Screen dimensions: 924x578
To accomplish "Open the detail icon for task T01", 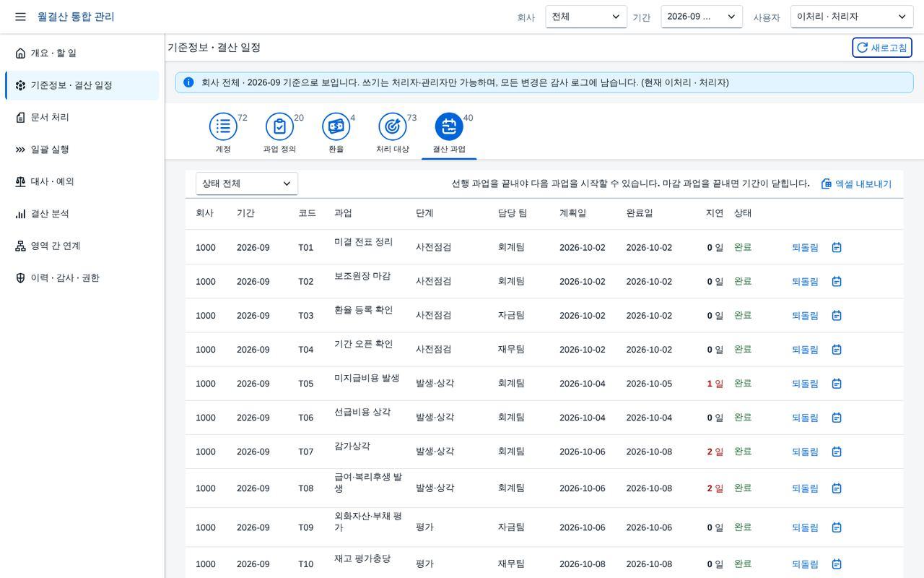I will 837,247.
